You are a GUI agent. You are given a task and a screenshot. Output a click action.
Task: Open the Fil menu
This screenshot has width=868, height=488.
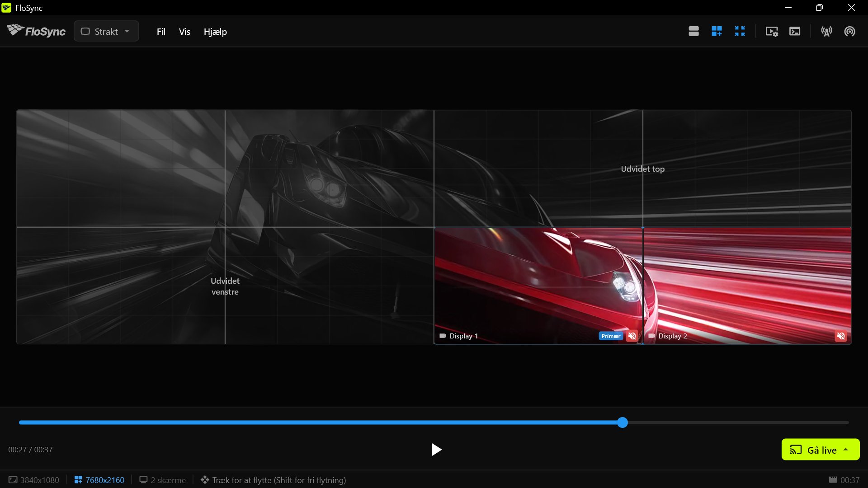pos(161,32)
